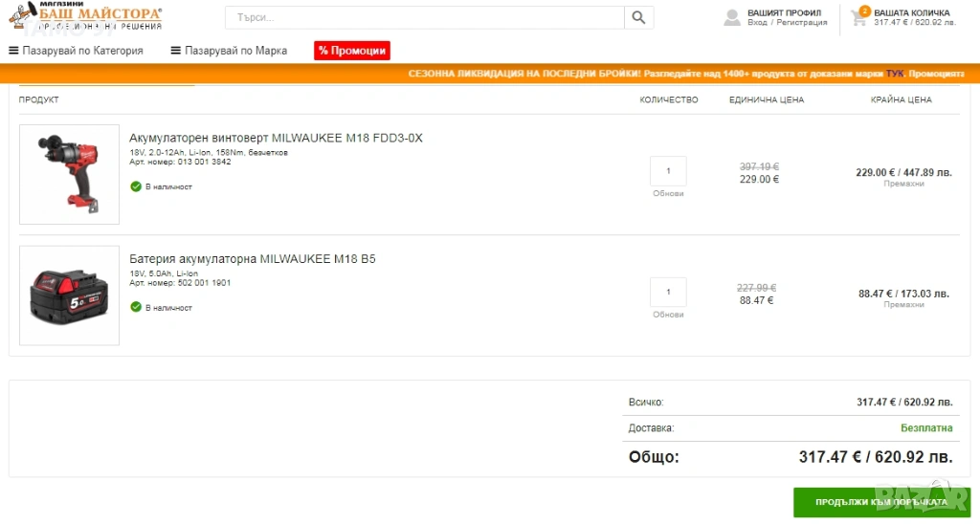
Task: Remove the battery with Премахни link
Action: point(903,304)
